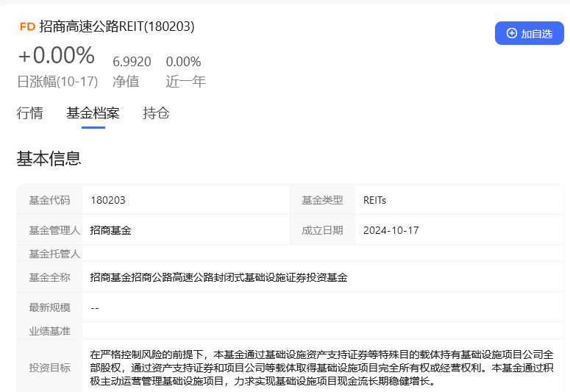Click the 近一年 label

point(186,82)
